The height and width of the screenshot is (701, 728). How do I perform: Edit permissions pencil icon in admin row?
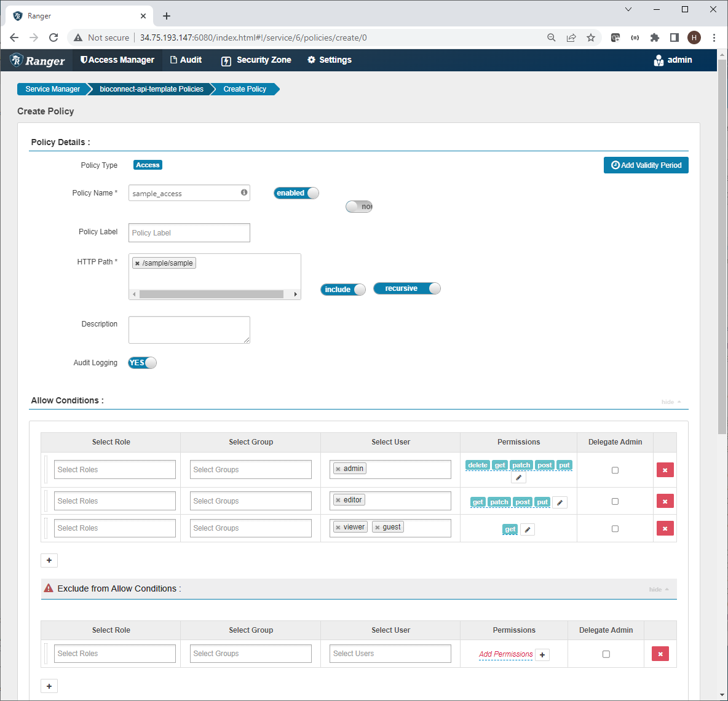click(x=518, y=478)
